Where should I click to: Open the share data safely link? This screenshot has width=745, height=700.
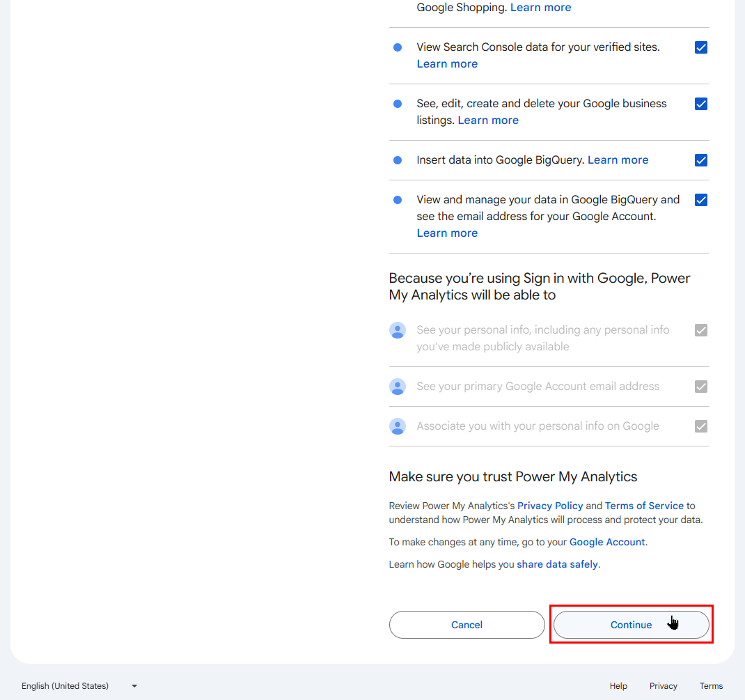[557, 564]
